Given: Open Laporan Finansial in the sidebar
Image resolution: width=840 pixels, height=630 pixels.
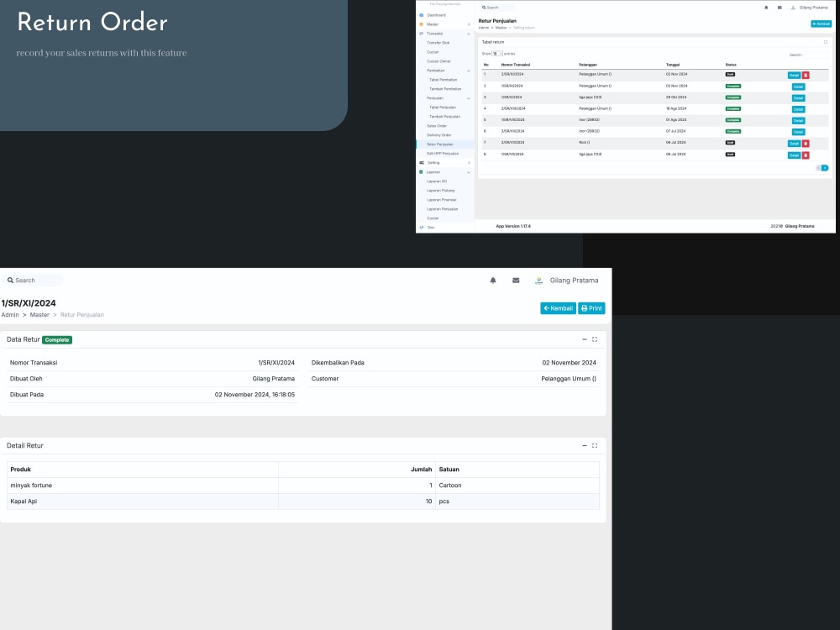Looking at the screenshot, I should point(442,200).
